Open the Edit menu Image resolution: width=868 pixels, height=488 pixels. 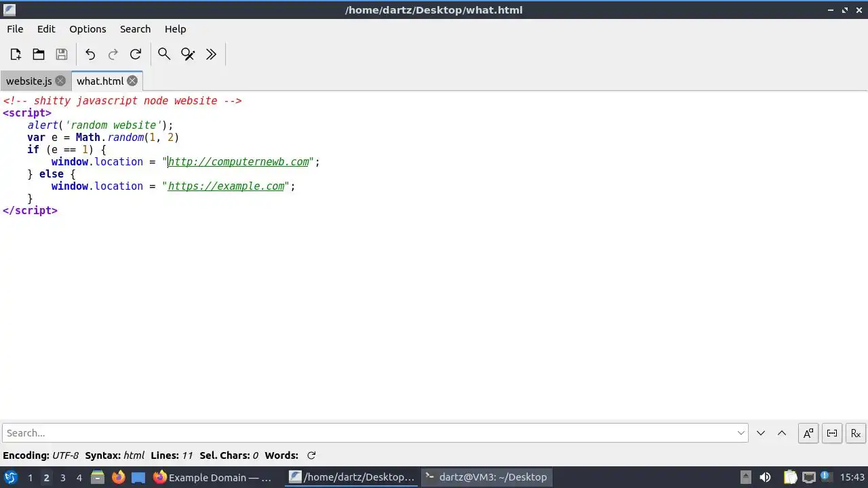tap(46, 29)
